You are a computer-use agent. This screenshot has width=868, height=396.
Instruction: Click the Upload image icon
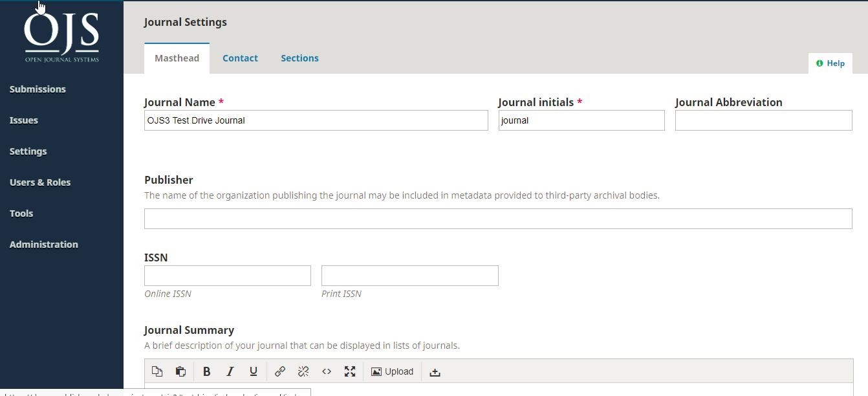pyautogui.click(x=392, y=371)
